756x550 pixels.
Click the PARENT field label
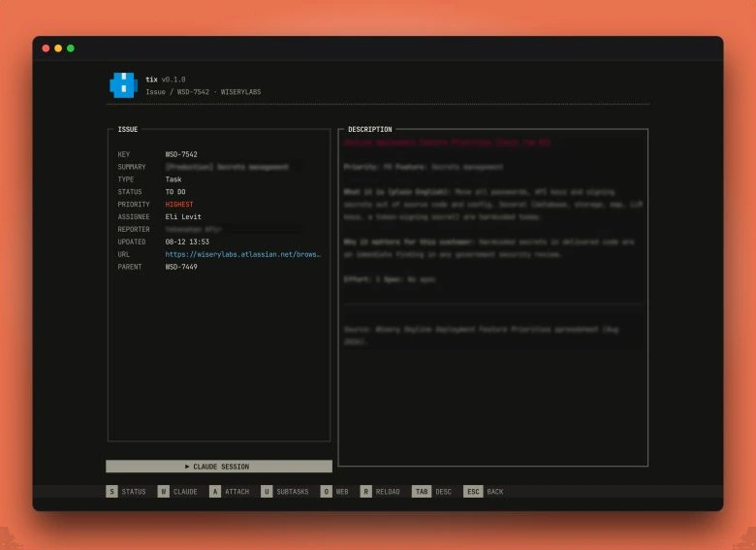point(130,267)
